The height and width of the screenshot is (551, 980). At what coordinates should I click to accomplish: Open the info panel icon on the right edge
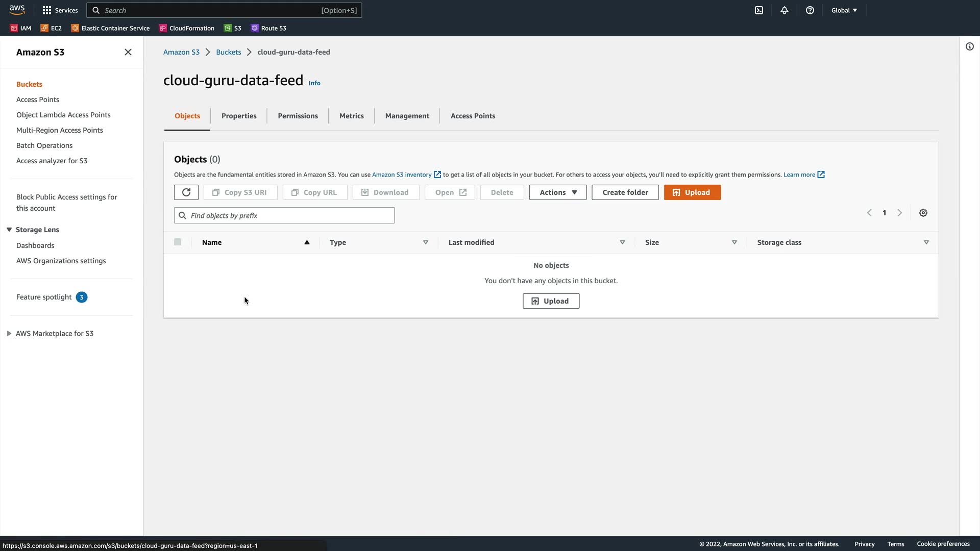tap(969, 46)
